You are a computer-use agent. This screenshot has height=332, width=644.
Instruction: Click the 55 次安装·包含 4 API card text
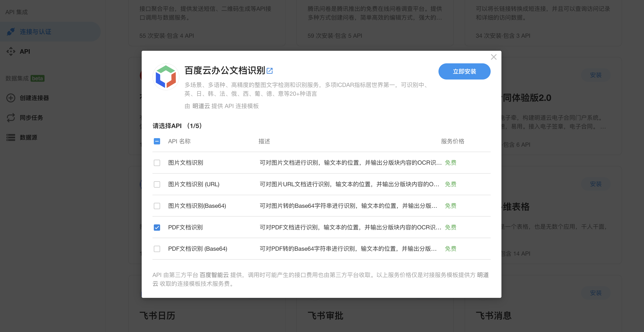point(166,36)
